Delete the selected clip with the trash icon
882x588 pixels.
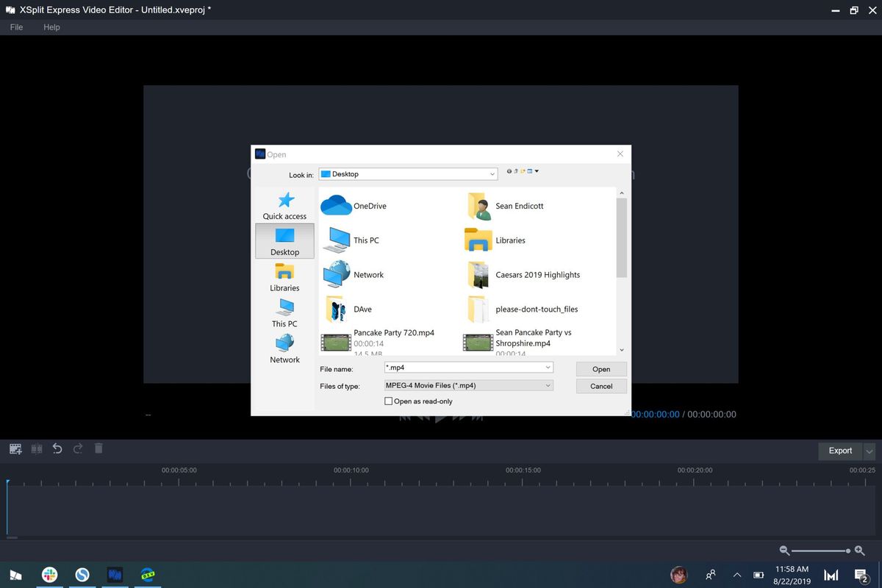[x=98, y=449]
